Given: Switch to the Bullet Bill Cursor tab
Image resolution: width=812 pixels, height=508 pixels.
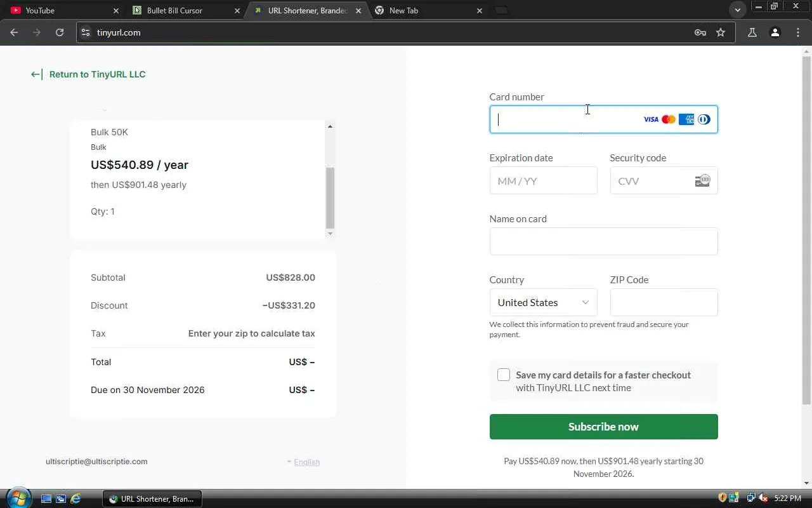Looking at the screenshot, I should pos(185,11).
